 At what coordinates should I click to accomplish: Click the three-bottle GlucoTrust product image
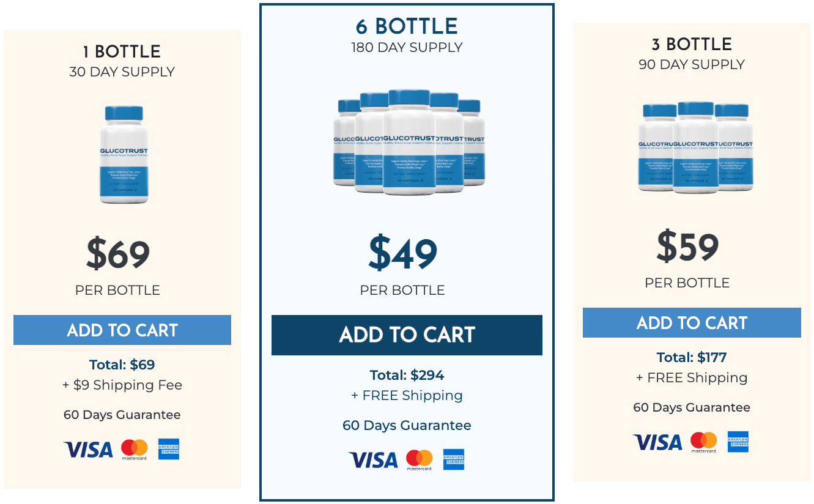(696, 148)
